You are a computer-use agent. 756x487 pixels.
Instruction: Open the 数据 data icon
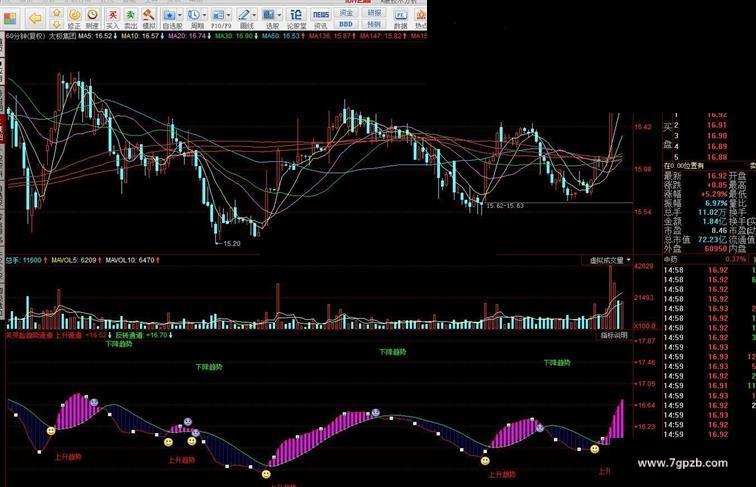point(401,19)
